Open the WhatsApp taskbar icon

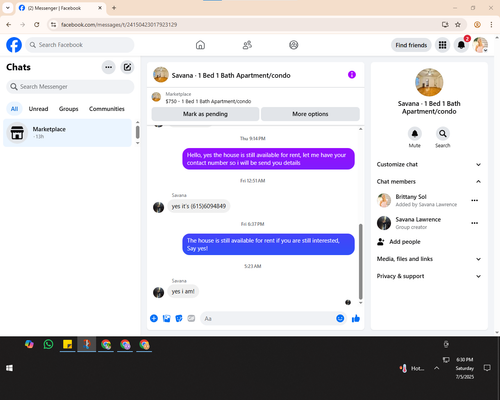pyautogui.click(x=48, y=344)
